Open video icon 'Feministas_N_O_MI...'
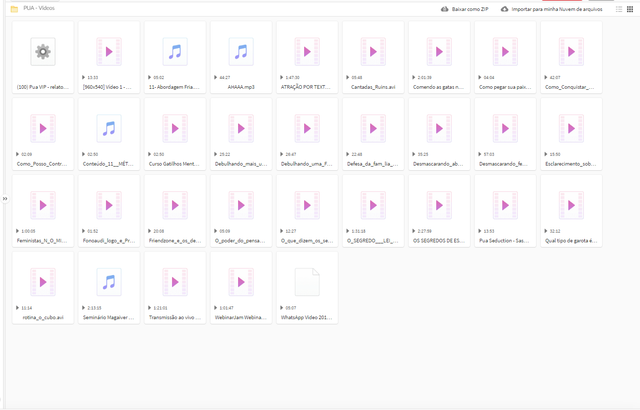Image resolution: width=640 pixels, height=410 pixels. click(43, 205)
